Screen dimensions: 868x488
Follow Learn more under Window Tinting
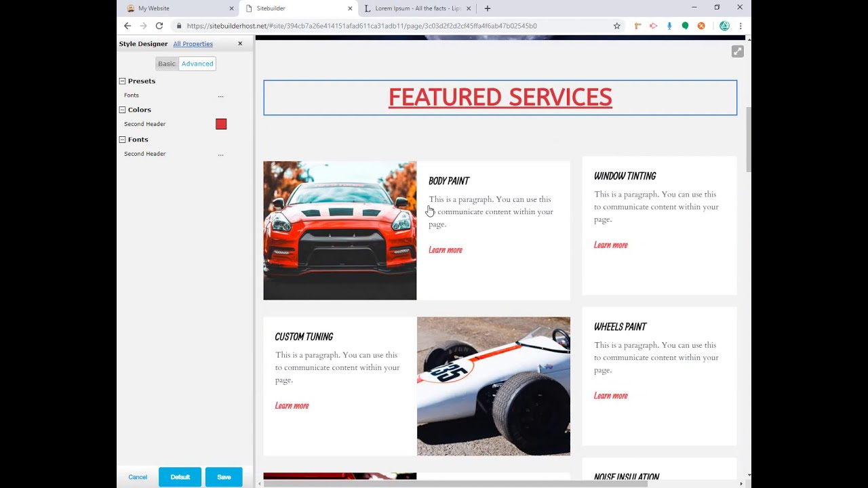[x=611, y=245]
